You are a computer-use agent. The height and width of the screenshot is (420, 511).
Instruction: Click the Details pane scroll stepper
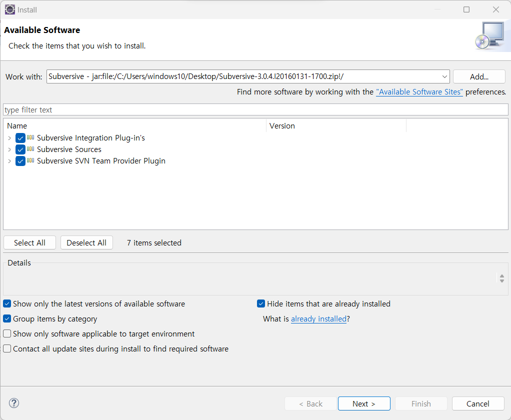(x=502, y=278)
